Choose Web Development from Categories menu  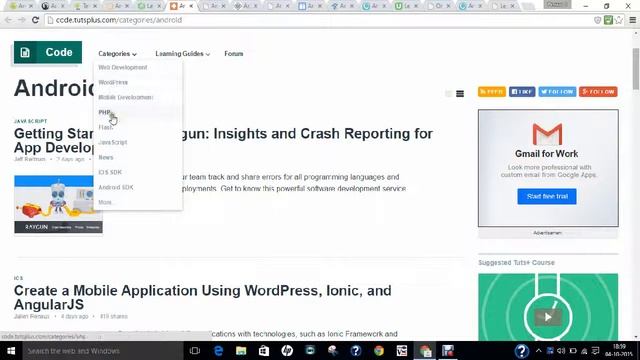click(x=122, y=67)
